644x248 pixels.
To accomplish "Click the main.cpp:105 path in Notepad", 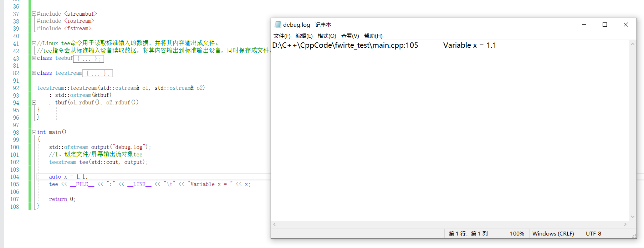I will point(345,45).
